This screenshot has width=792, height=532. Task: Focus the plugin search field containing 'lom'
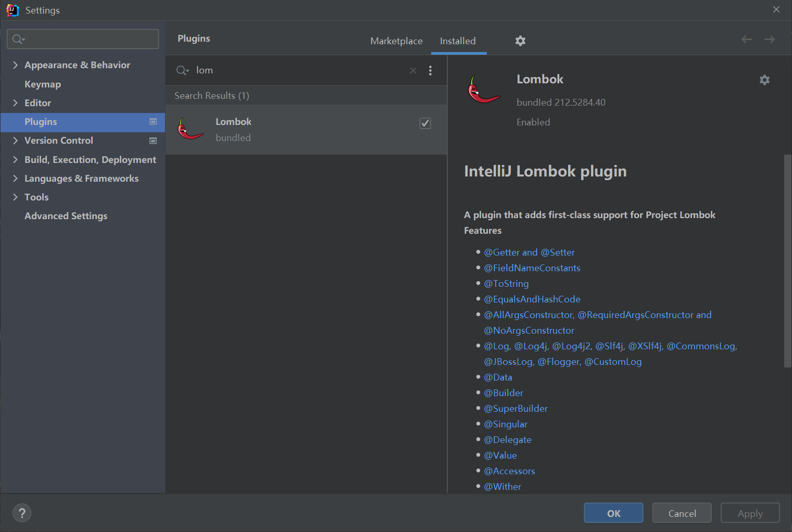coord(300,70)
